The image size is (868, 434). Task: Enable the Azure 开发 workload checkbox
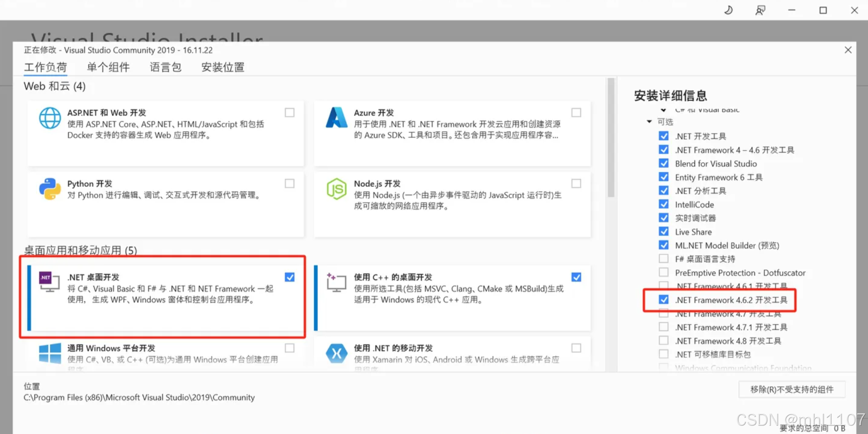[x=576, y=113]
